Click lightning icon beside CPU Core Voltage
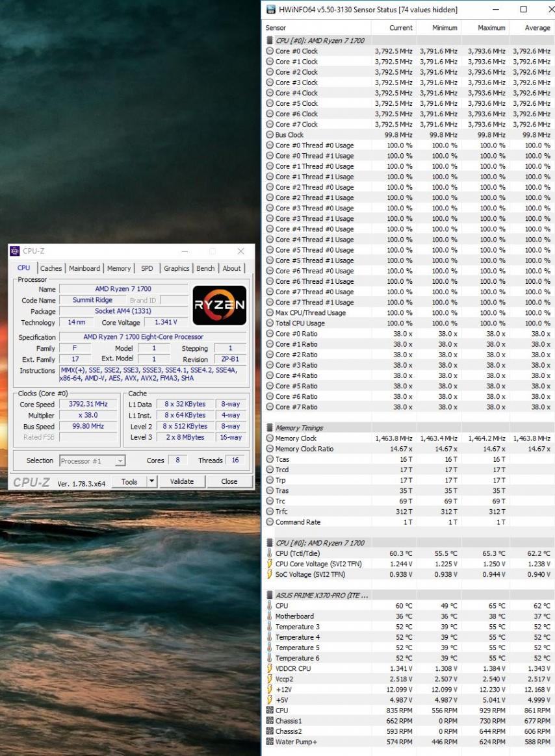 point(270,564)
